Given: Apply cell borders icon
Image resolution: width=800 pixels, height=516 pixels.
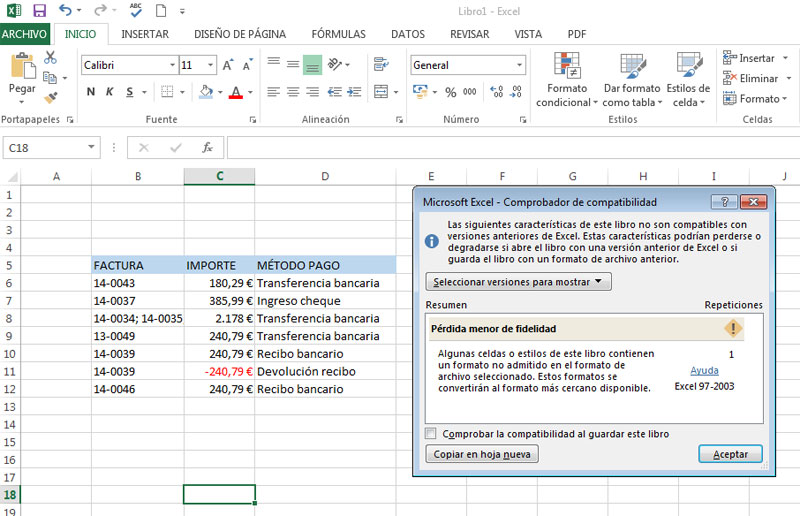Looking at the screenshot, I should [x=167, y=92].
